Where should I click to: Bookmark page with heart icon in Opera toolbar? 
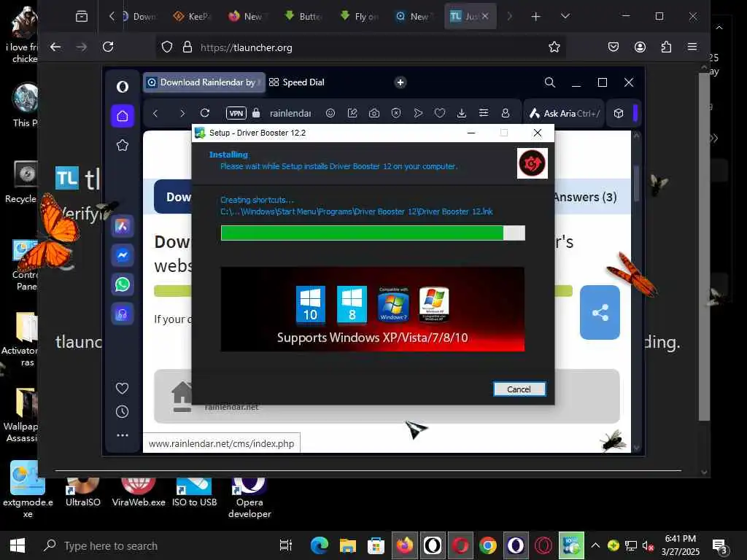(440, 113)
